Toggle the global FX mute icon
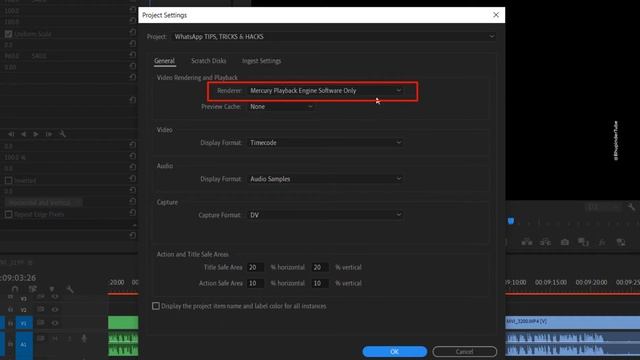 pos(602,242)
